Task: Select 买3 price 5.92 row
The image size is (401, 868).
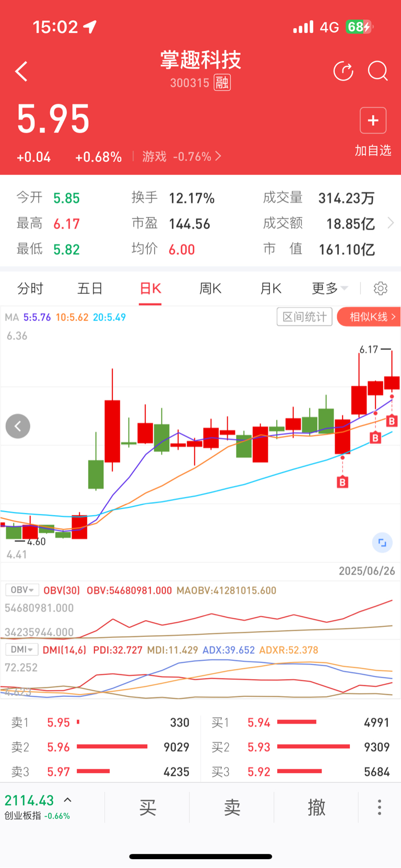Action: [301, 771]
